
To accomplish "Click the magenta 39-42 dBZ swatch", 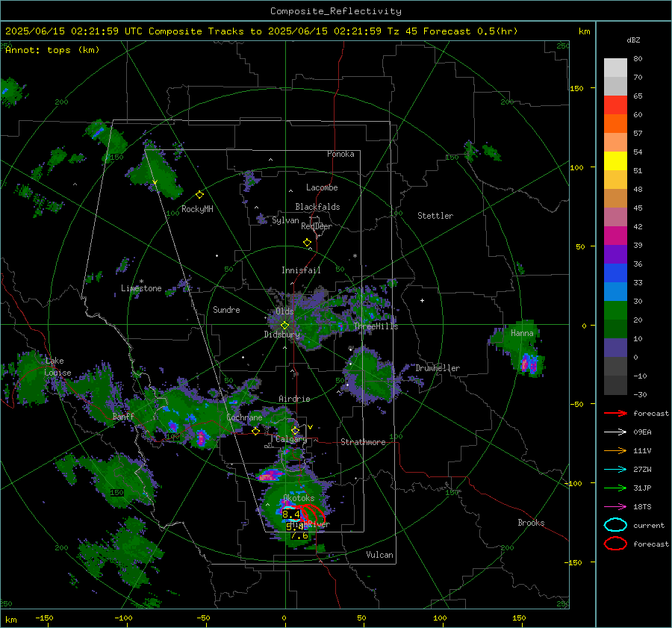I will pyautogui.click(x=615, y=235).
